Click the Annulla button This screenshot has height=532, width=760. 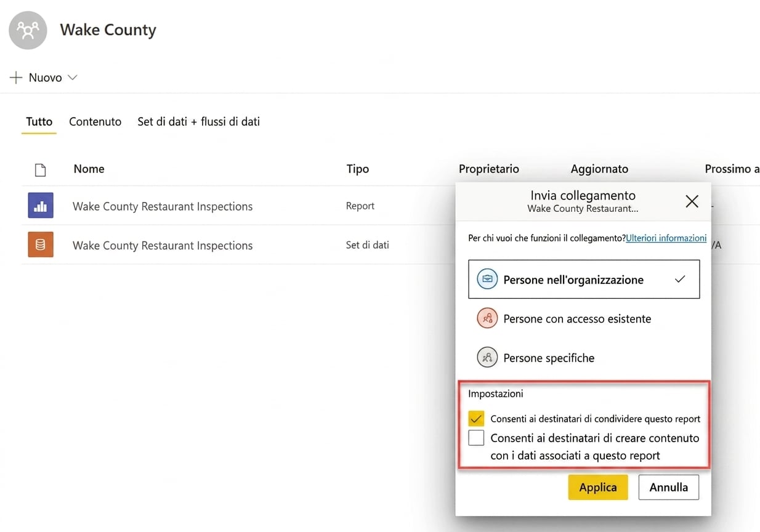click(668, 487)
